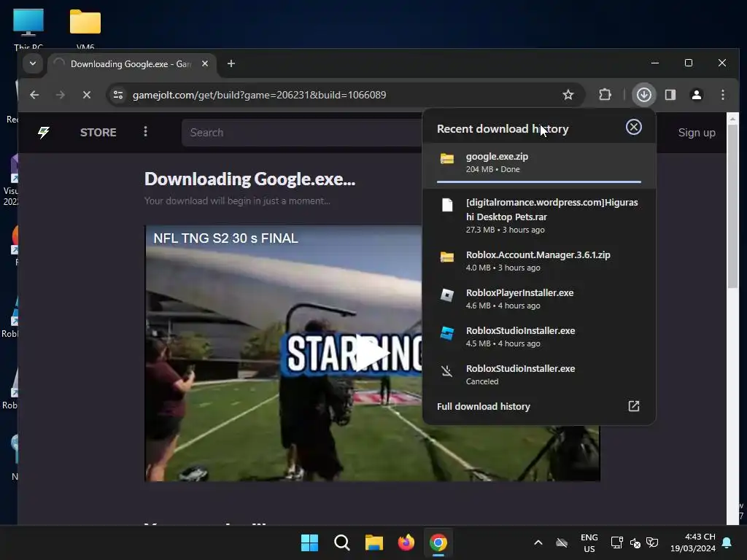Click google.exe.zip folder icon

click(x=447, y=158)
